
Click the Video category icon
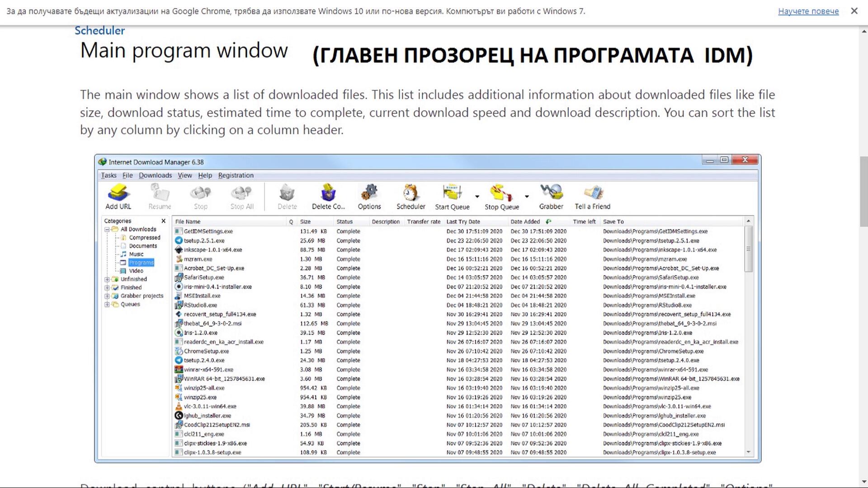(x=123, y=271)
